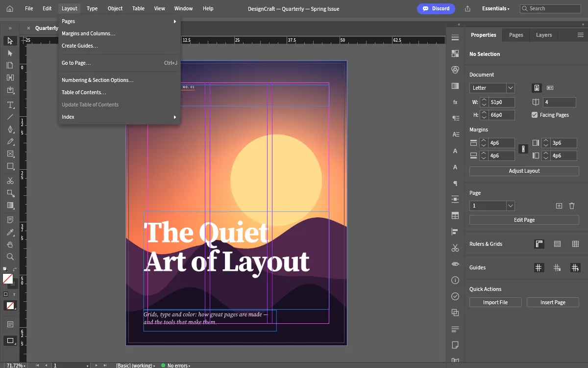Screen dimensions: 588x368
Task: Select the Hand tool
Action: click(10, 244)
